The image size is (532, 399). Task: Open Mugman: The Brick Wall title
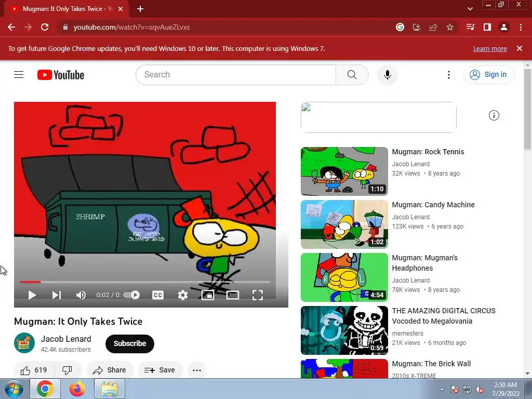(x=431, y=364)
